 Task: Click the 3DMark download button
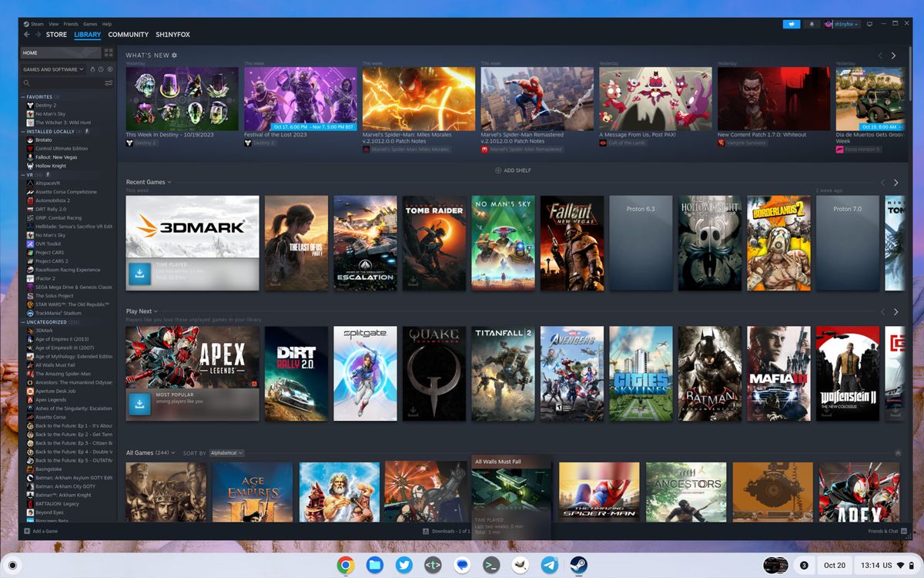139,274
